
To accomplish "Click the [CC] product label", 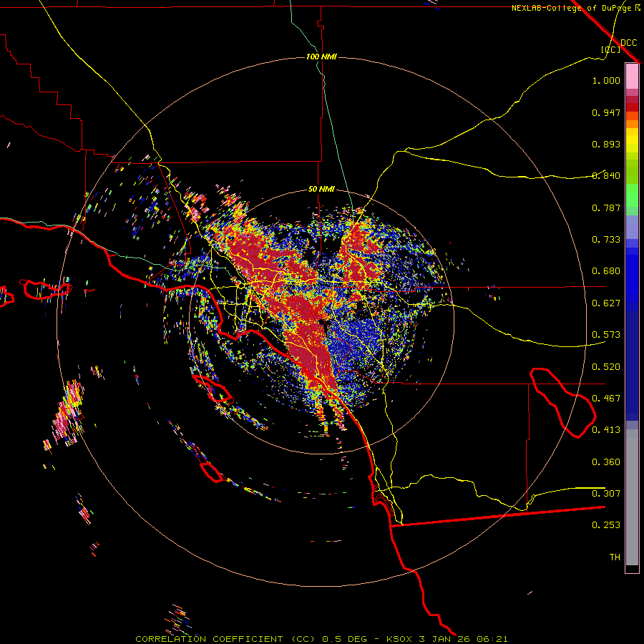I will [610, 49].
